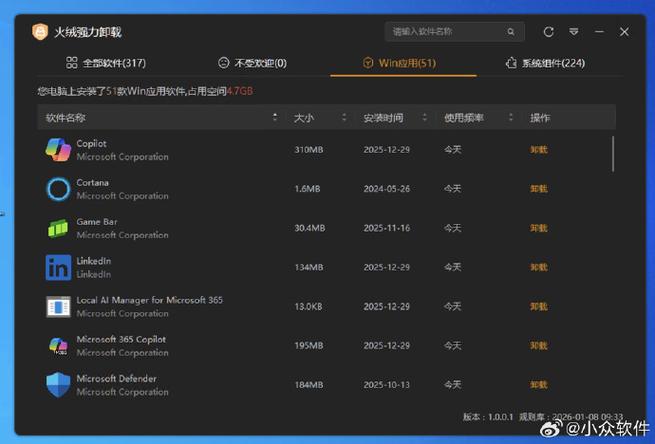This screenshot has width=655, height=444.
Task: Click the 4.7GB occupied space text
Action: coord(240,91)
